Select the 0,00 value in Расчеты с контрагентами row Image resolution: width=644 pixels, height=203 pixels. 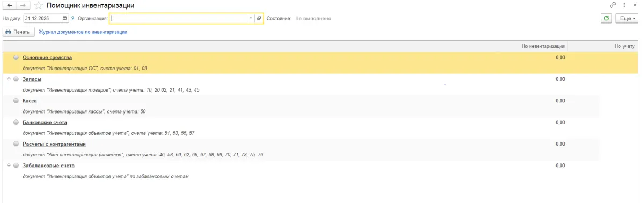pyautogui.click(x=560, y=144)
